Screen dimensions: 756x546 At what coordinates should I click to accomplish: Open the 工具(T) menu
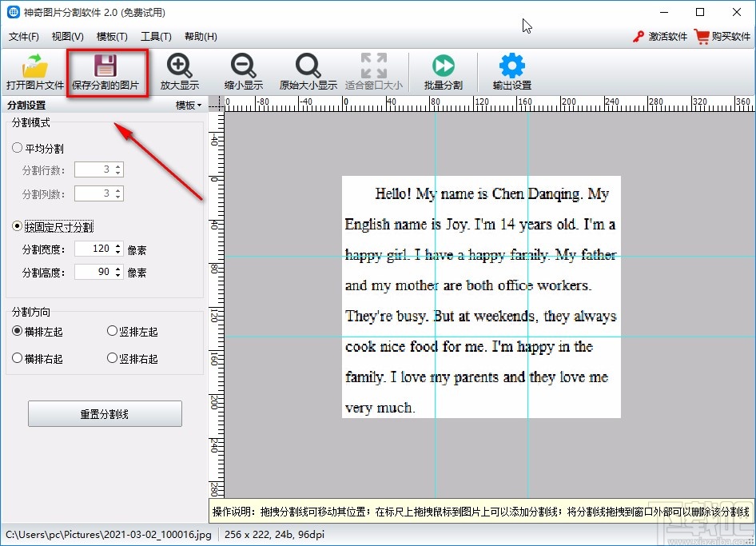pyautogui.click(x=156, y=37)
